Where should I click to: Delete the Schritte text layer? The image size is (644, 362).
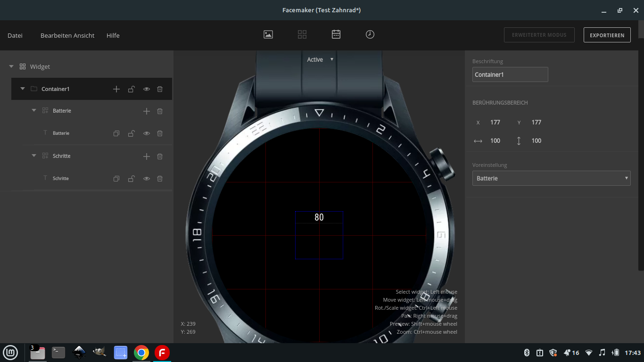[x=160, y=179]
